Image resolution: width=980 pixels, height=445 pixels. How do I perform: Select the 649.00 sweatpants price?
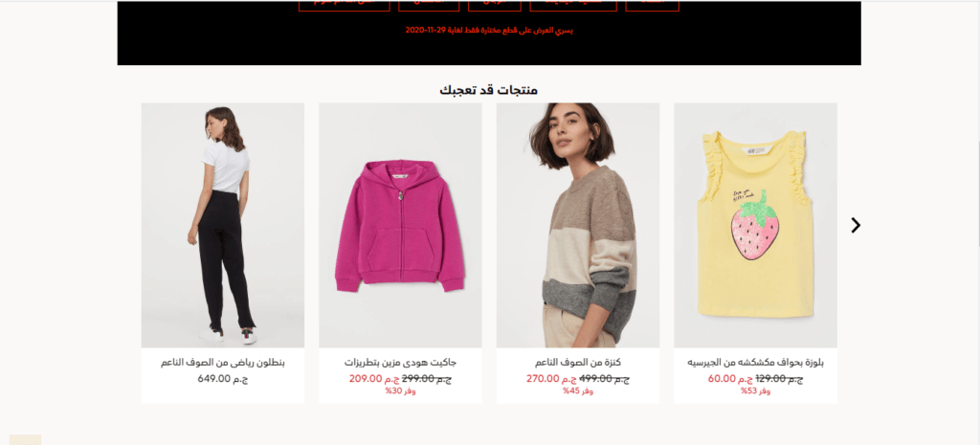[x=222, y=378]
